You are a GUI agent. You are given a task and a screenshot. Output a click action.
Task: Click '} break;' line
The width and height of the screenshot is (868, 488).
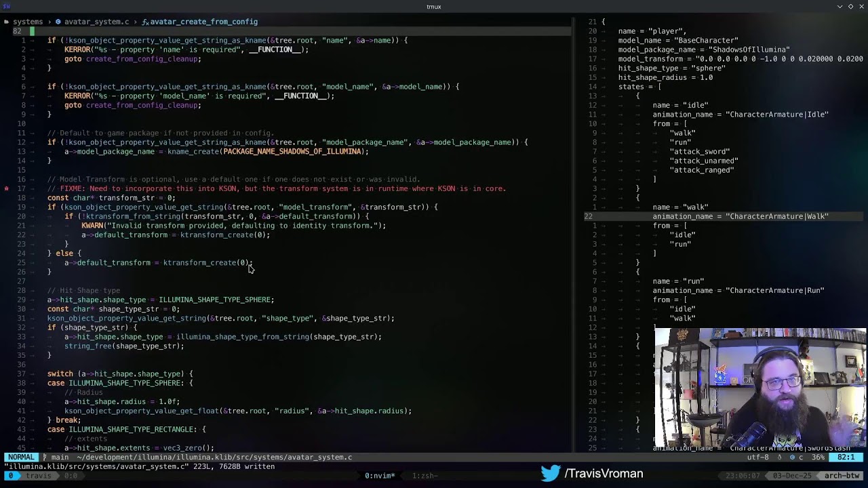point(64,420)
